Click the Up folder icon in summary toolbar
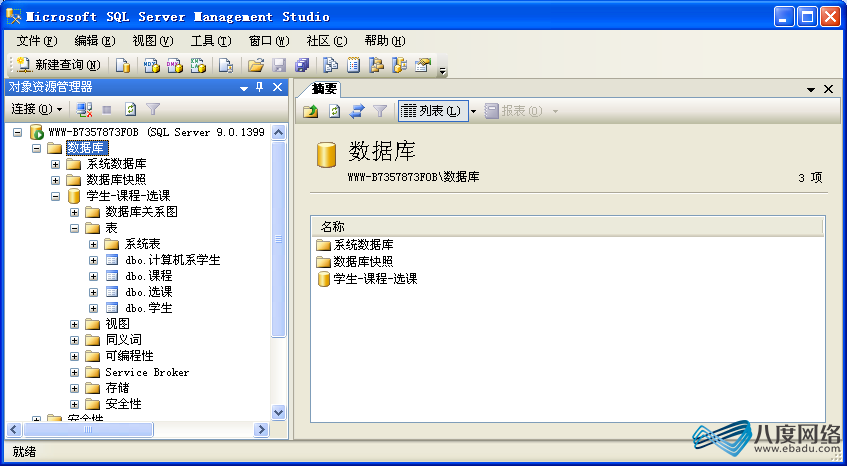This screenshot has width=847, height=466. point(311,111)
